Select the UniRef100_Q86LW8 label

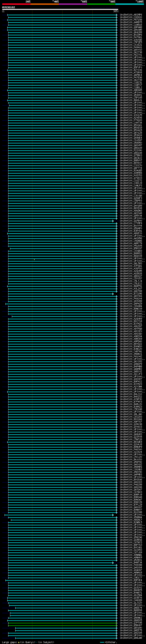(x=131, y=638)
